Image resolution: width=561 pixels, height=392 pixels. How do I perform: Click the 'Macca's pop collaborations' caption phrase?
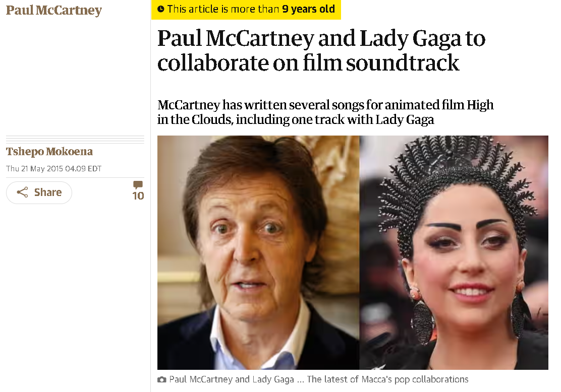(415, 379)
